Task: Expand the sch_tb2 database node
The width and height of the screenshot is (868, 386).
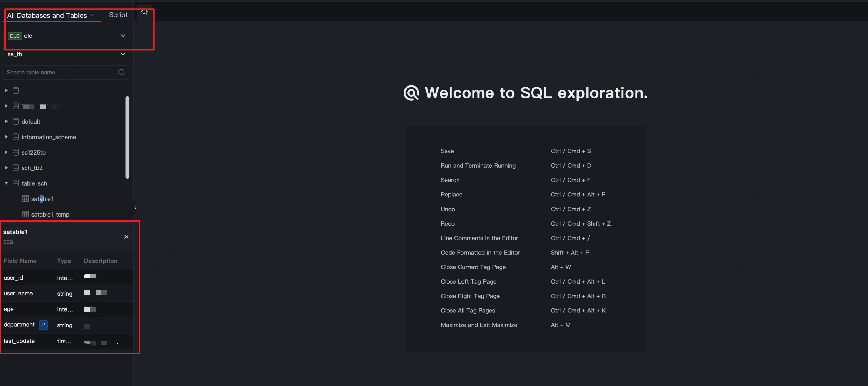Action: [6, 168]
